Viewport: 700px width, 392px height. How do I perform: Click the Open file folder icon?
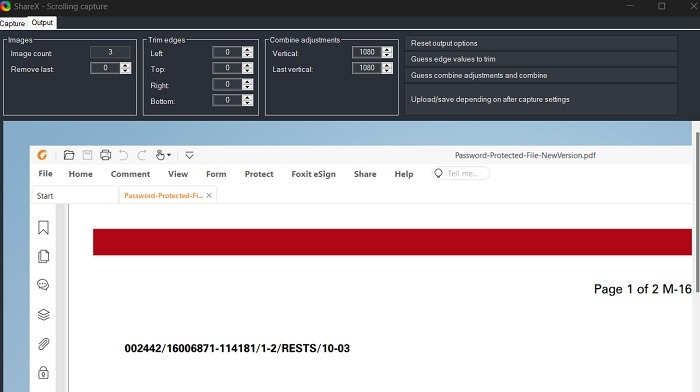point(69,155)
